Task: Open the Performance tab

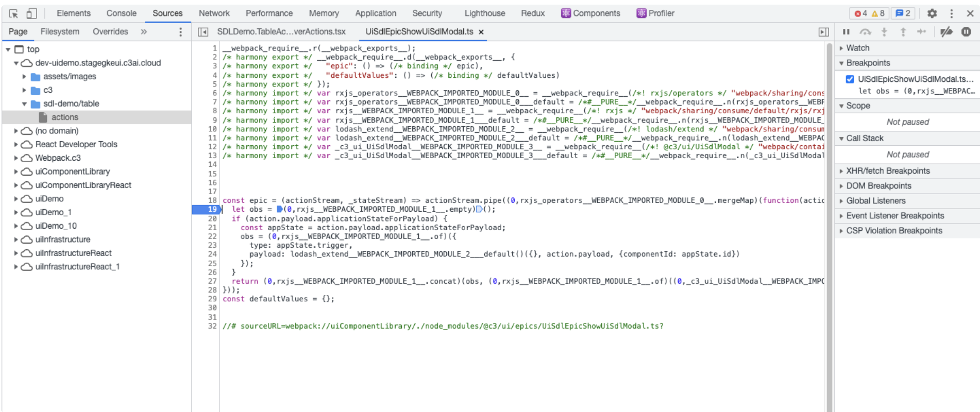Action: coord(269,13)
